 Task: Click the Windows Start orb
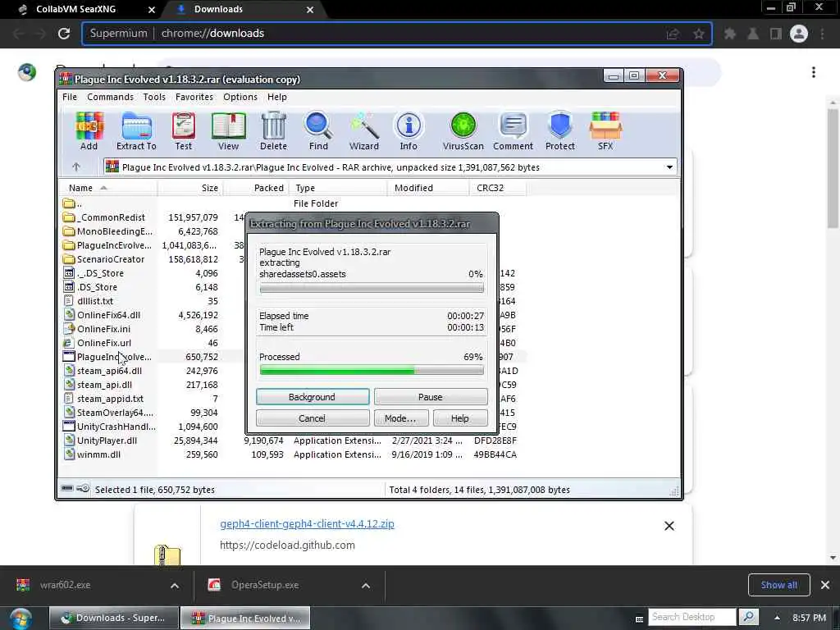coord(21,619)
